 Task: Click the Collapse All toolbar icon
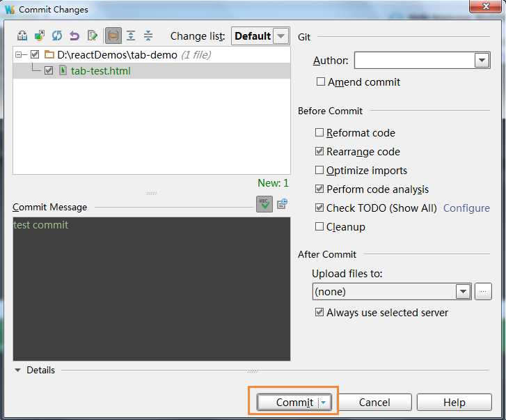coord(148,36)
